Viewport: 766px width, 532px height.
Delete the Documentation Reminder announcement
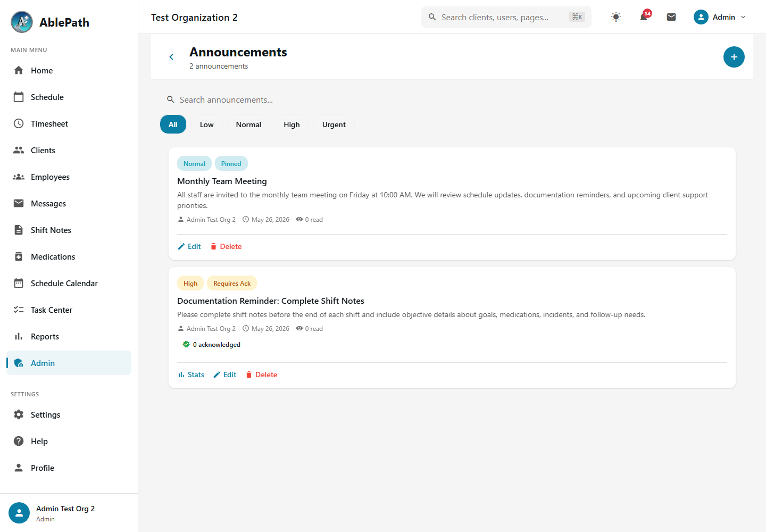pos(262,375)
